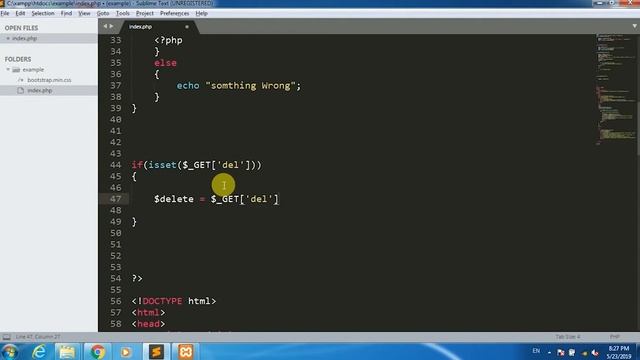Go to previous tab with left arrow
The width and height of the screenshot is (640, 360).
tap(105, 26)
